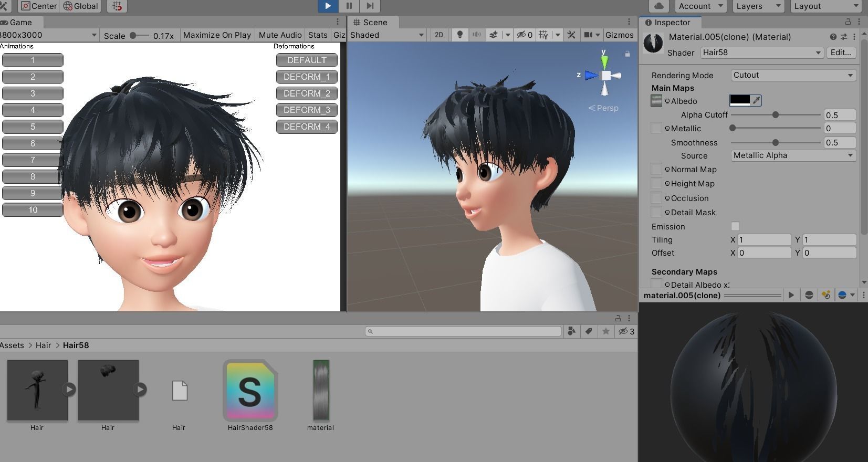Click the albedo color eyedropper icon
Screen dimensions: 868x462
[x=756, y=100]
